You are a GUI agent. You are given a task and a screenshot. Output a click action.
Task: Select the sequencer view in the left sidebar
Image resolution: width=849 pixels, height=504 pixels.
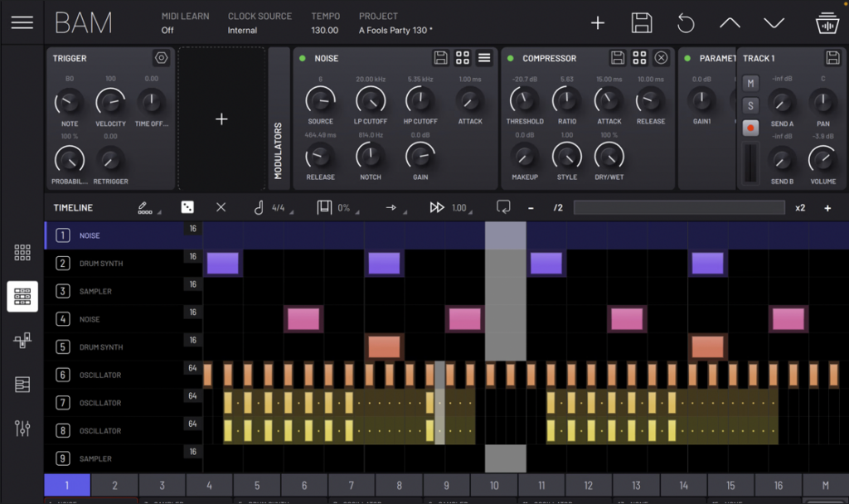click(22, 296)
